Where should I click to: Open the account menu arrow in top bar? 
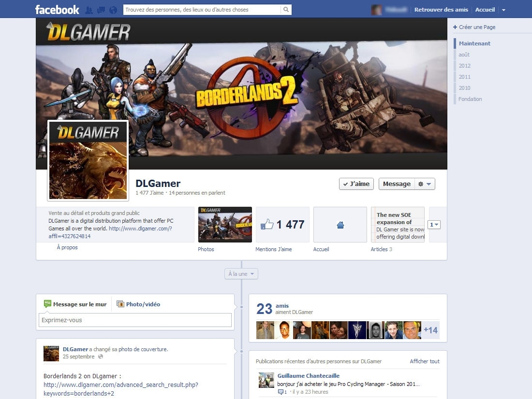pyautogui.click(x=503, y=10)
